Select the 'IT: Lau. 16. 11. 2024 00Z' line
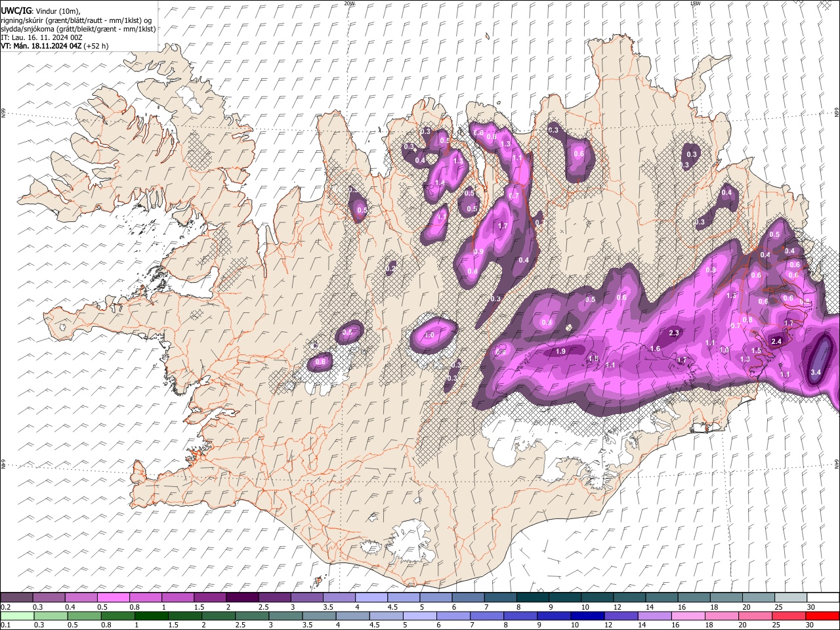 [41, 37]
